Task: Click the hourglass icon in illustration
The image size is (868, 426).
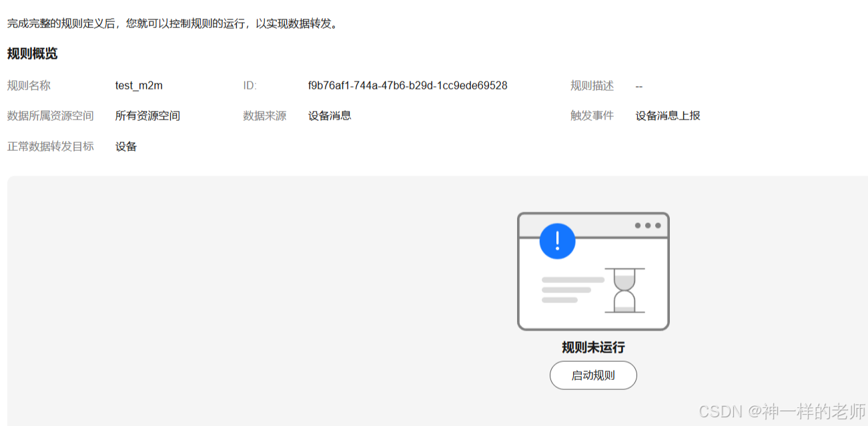Action: point(624,290)
